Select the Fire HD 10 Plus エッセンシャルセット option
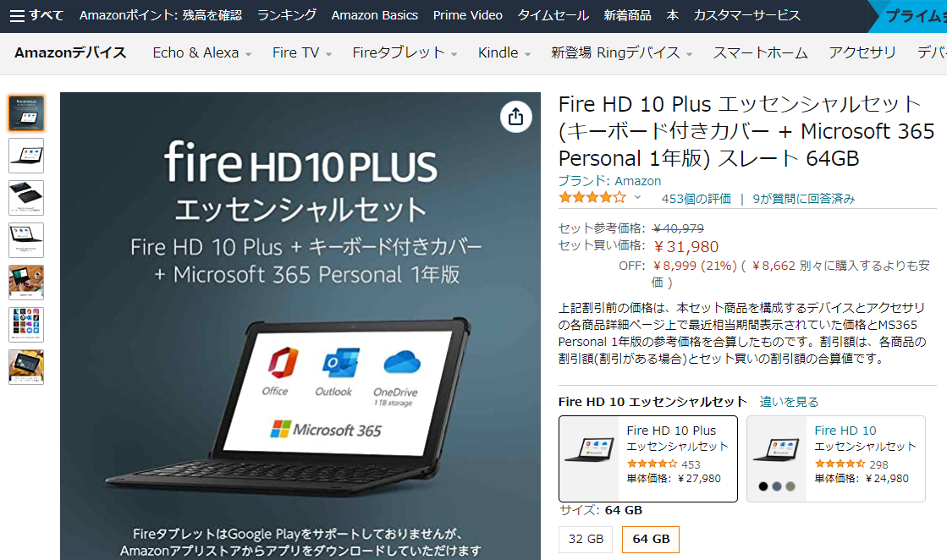 click(x=648, y=458)
